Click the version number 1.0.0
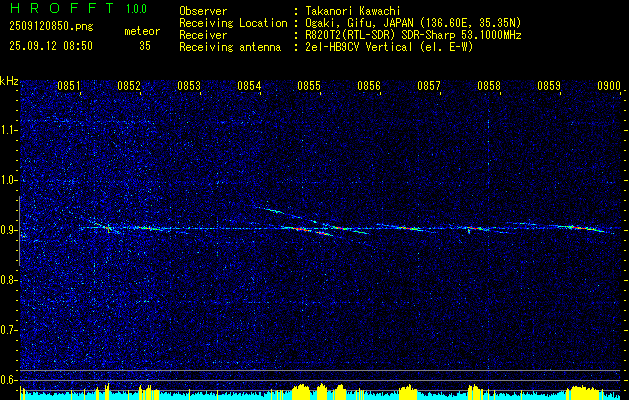 136,8
